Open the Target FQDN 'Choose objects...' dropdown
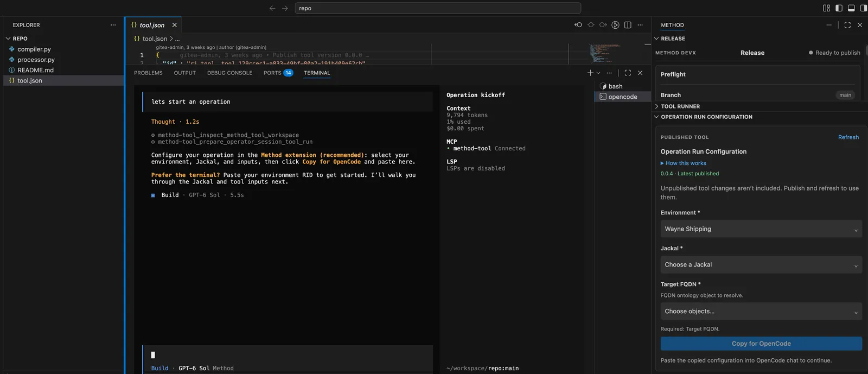 (x=761, y=312)
